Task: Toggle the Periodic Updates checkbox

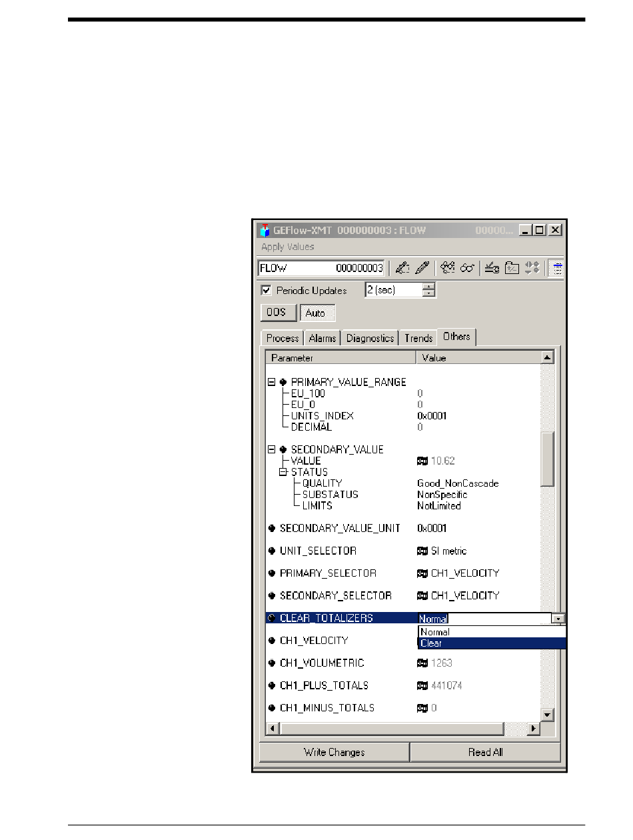Action: (266, 291)
